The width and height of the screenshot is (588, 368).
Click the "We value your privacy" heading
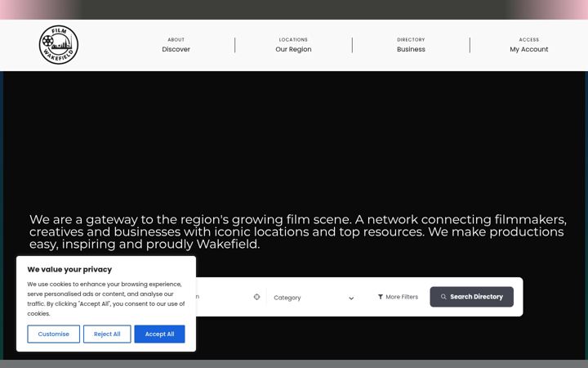click(69, 269)
